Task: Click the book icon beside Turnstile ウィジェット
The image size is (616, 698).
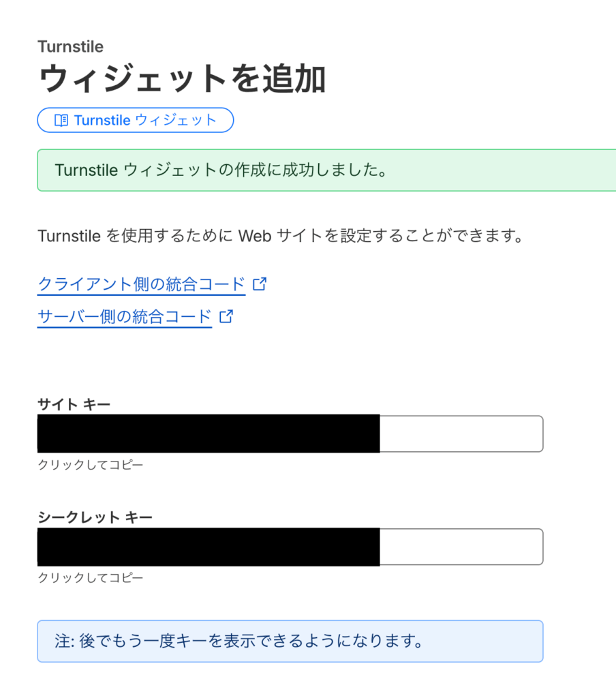Action: (x=61, y=121)
